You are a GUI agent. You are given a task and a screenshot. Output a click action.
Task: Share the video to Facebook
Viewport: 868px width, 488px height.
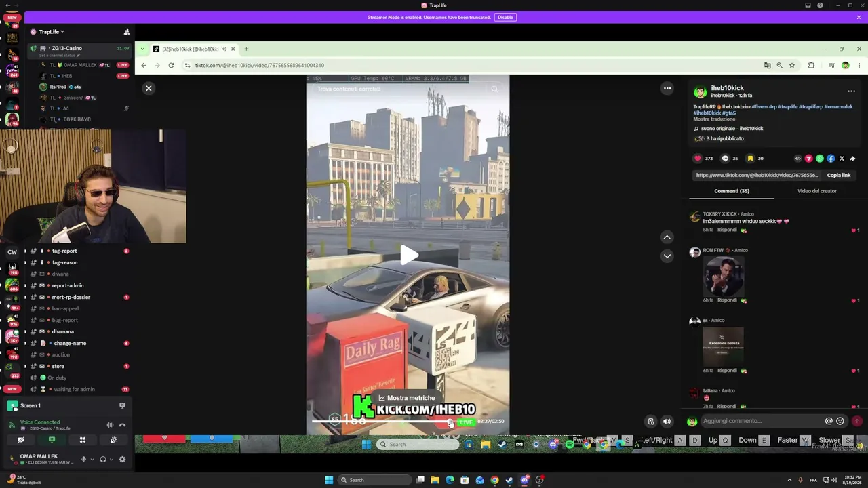(831, 159)
